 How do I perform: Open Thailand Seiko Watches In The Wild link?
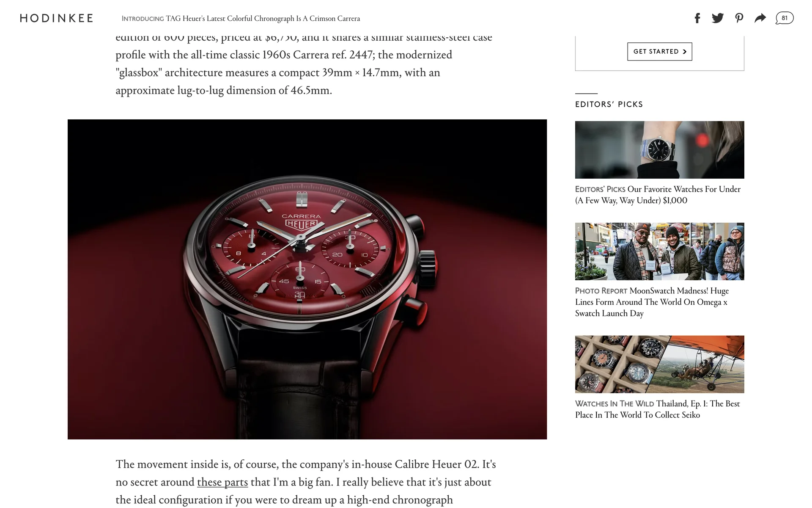pyautogui.click(x=657, y=409)
